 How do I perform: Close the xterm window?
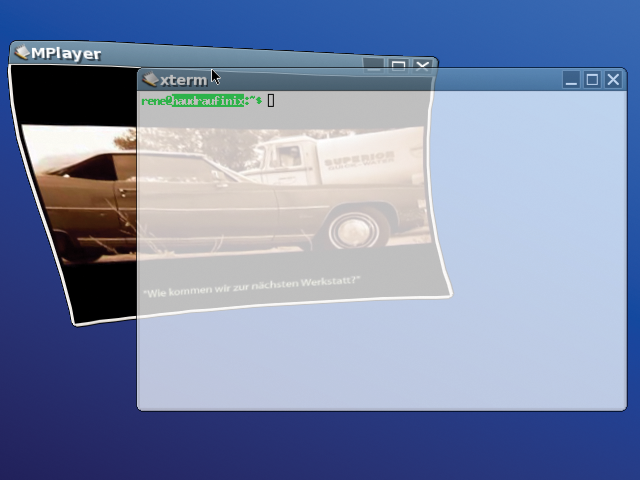613,79
